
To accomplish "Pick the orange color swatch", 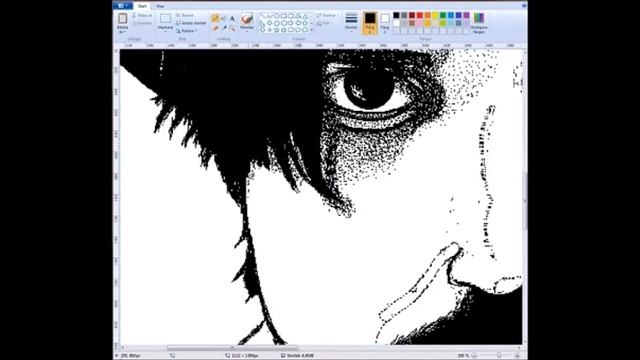I will (x=427, y=16).
